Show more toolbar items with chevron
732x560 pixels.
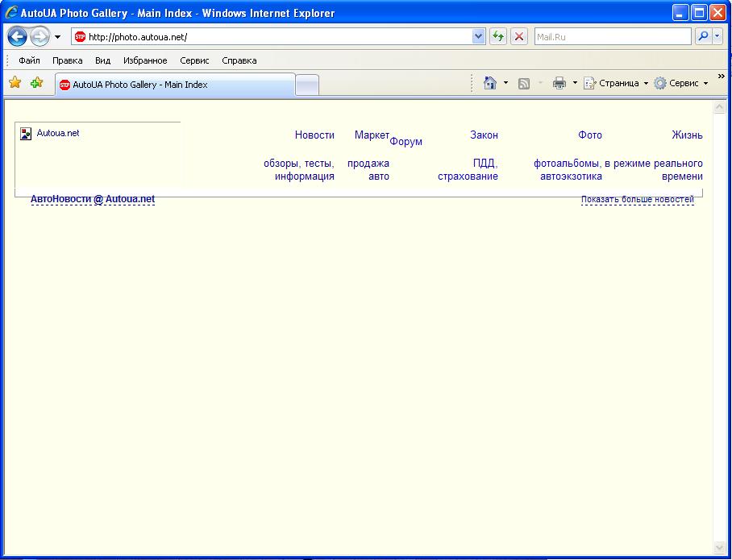722,76
